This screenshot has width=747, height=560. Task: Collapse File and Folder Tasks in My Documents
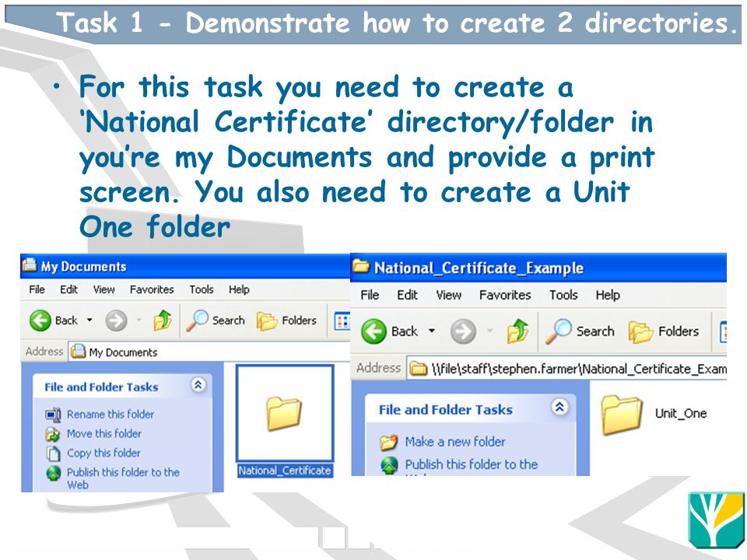coord(198,385)
